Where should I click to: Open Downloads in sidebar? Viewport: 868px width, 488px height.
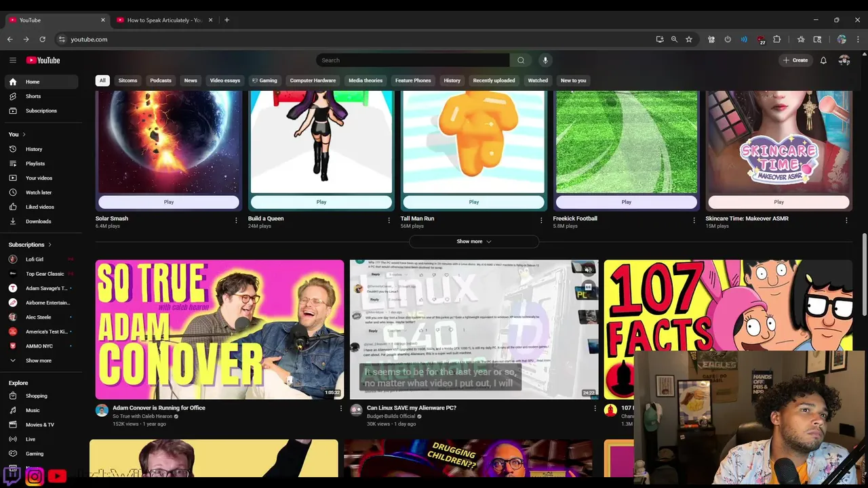coord(41,221)
